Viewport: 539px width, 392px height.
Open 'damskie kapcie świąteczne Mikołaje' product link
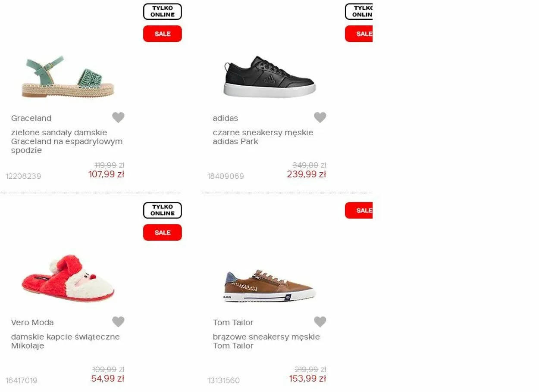[66, 341]
